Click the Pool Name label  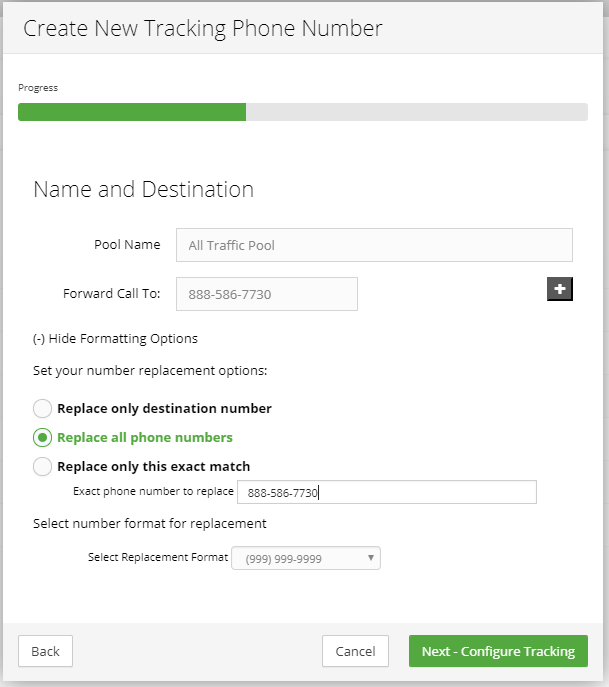point(127,245)
